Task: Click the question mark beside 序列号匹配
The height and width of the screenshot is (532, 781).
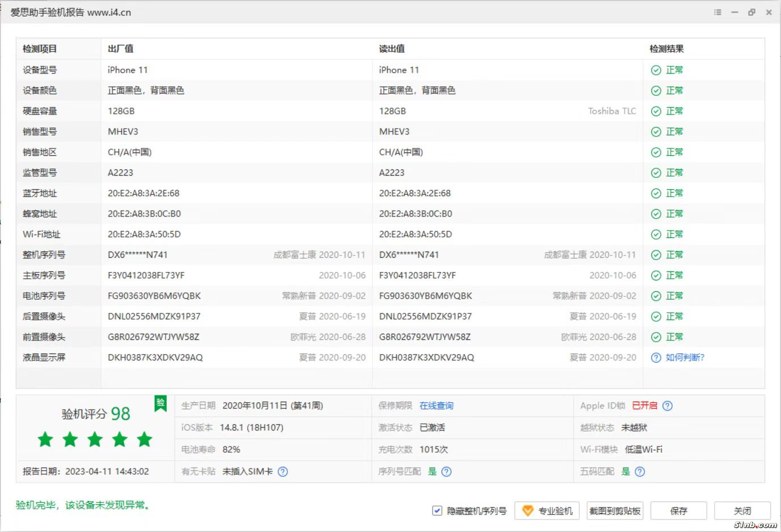Action: [x=446, y=471]
